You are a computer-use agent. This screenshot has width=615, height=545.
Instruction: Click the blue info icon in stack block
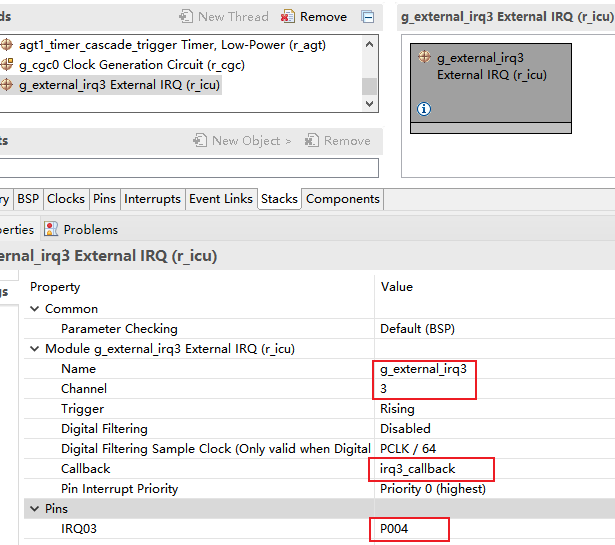point(424,108)
